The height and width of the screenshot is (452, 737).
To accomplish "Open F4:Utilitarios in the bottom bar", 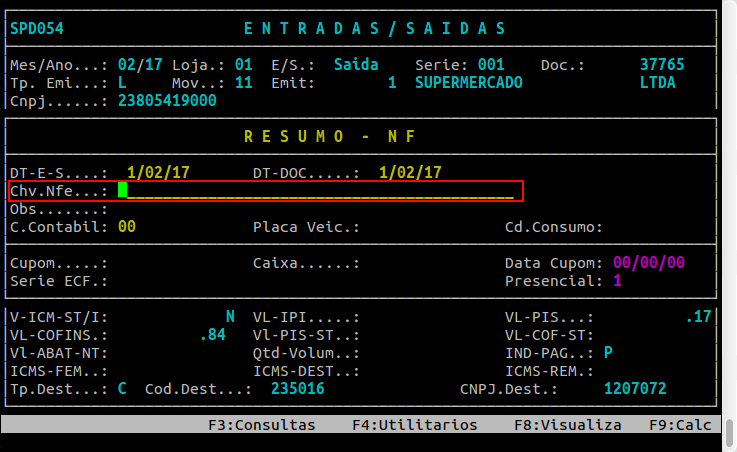I will 414,425.
